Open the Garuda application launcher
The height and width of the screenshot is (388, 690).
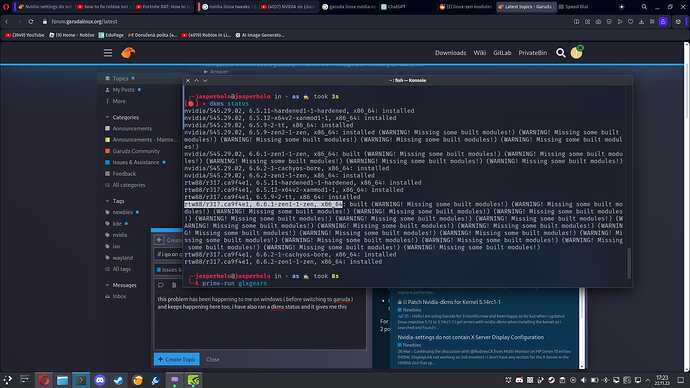(7, 380)
